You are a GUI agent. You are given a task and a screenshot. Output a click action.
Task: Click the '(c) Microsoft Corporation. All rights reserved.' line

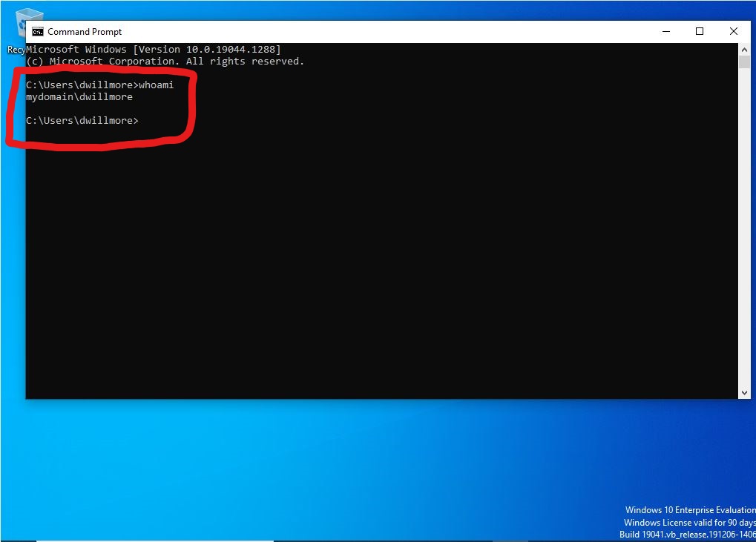click(x=165, y=62)
